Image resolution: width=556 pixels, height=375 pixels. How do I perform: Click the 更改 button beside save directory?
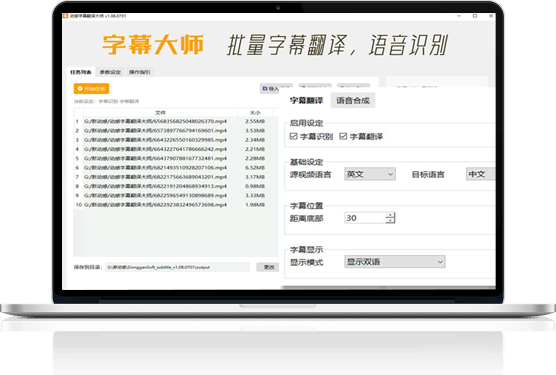pos(269,267)
